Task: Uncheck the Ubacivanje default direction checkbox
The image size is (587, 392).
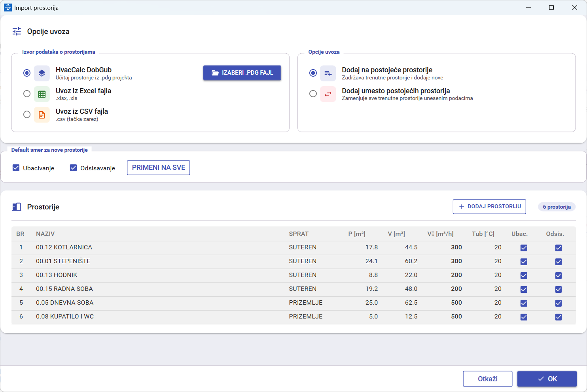Action: [16, 168]
